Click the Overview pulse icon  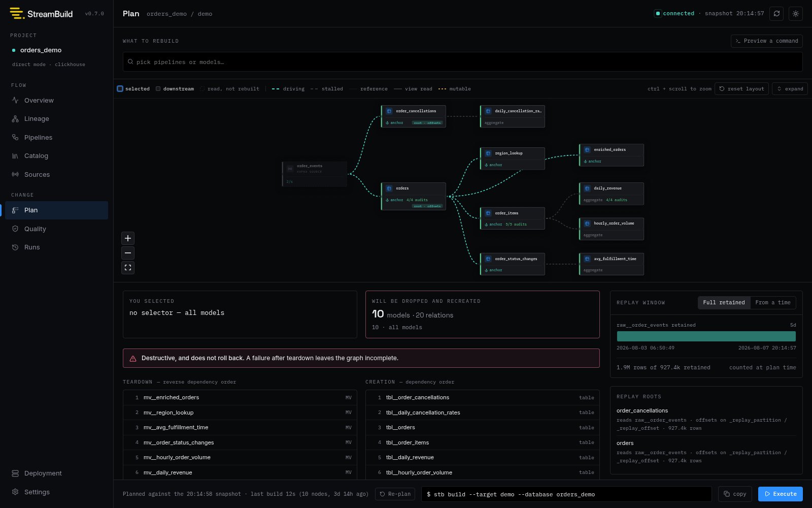15,100
